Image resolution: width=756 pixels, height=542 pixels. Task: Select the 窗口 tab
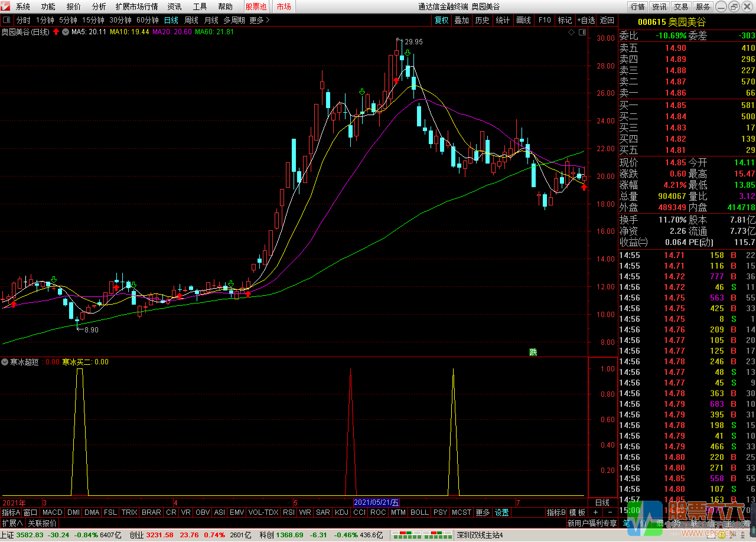30,512
